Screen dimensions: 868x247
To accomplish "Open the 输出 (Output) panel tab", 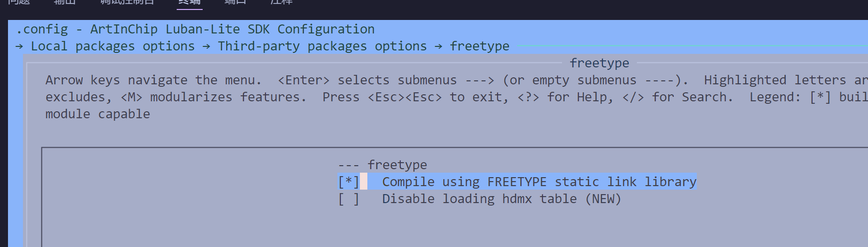I will tap(64, 2).
